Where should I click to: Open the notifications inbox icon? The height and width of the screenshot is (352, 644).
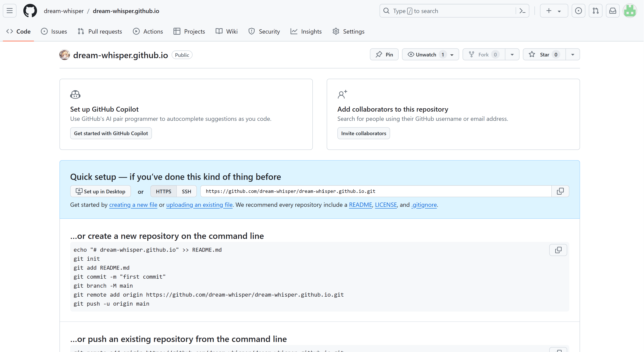pos(613,11)
